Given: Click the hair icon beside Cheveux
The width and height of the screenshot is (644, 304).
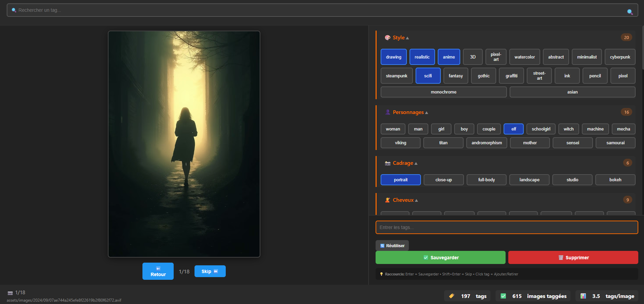Looking at the screenshot, I should [x=388, y=200].
